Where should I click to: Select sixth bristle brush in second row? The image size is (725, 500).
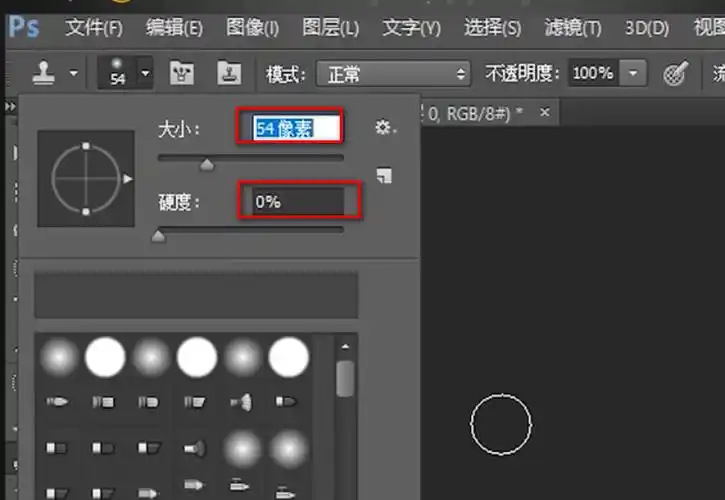click(286, 401)
